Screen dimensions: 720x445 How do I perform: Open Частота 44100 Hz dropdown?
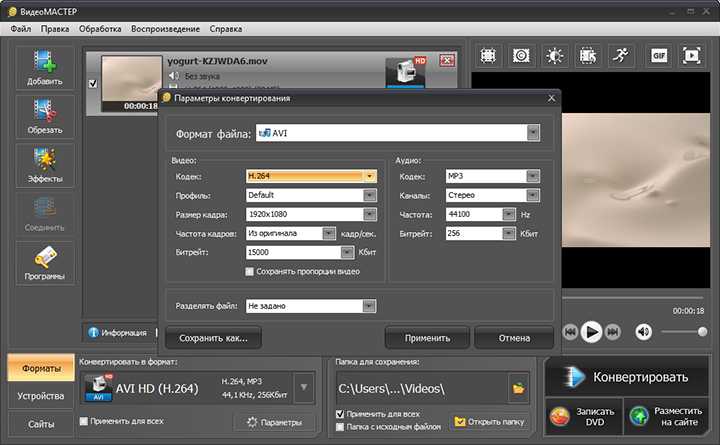(509, 214)
